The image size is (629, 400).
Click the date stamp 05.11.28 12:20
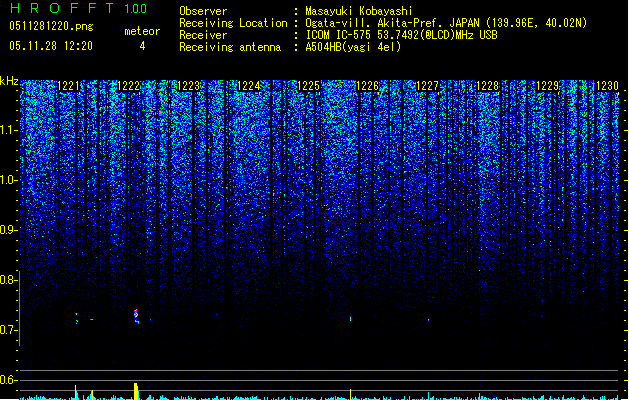coord(51,46)
